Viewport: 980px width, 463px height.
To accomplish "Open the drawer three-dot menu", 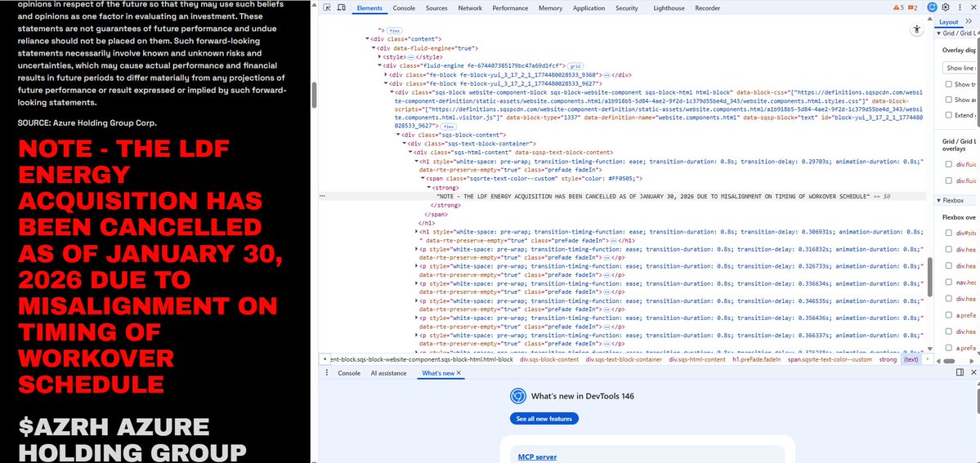I will [327, 372].
